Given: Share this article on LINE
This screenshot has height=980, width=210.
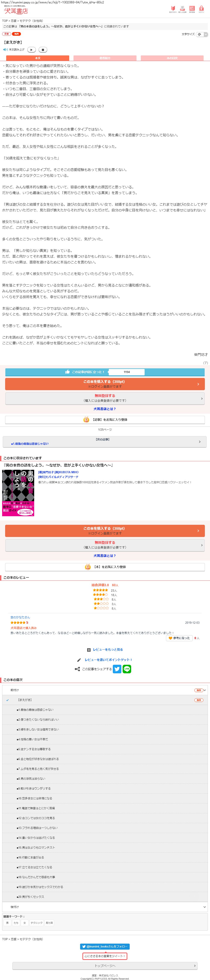Looking at the screenshot, I should 127,668.
